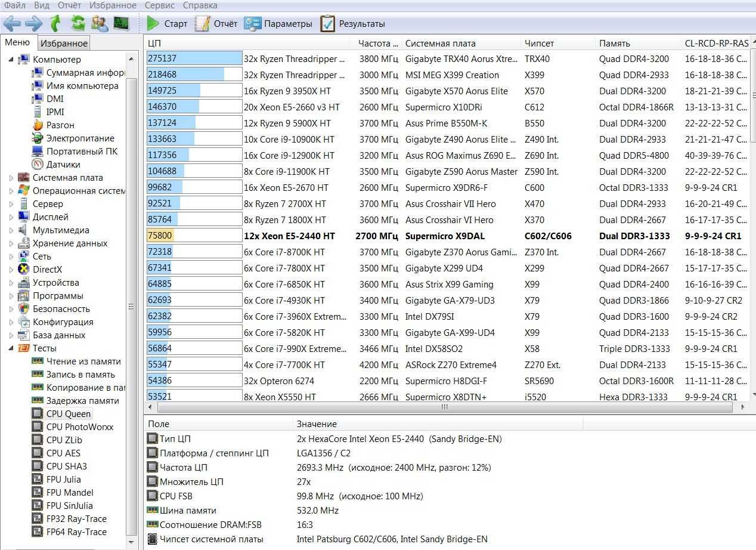
Task: Open the Разгон flame item
Action: 53,125
